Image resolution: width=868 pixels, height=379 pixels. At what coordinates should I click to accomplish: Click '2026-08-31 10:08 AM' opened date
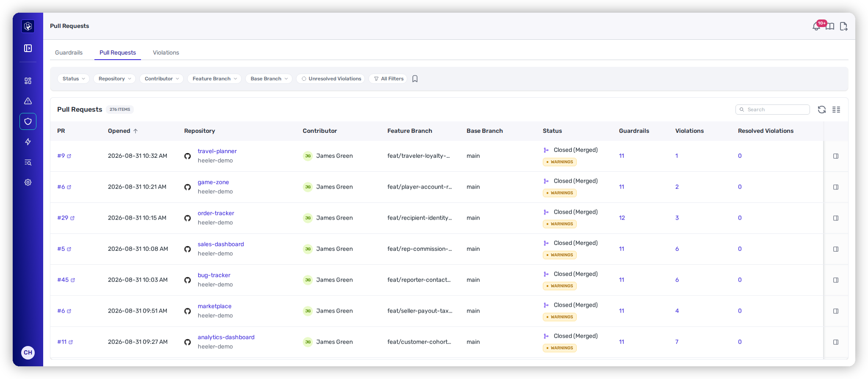pyautogui.click(x=138, y=249)
